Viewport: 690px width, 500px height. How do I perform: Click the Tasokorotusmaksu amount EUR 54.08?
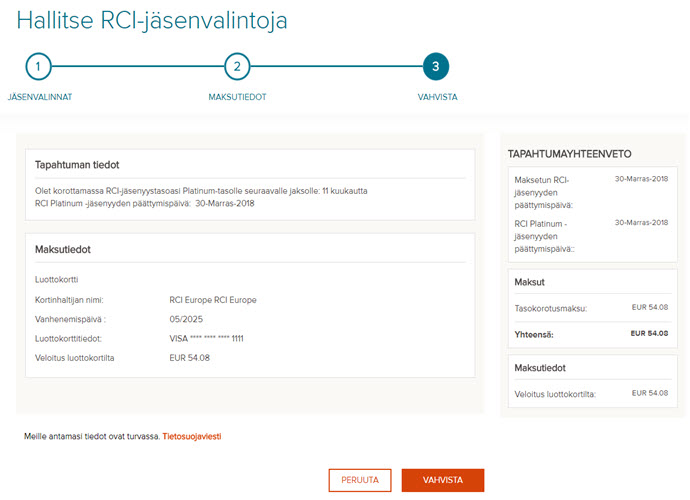(650, 307)
